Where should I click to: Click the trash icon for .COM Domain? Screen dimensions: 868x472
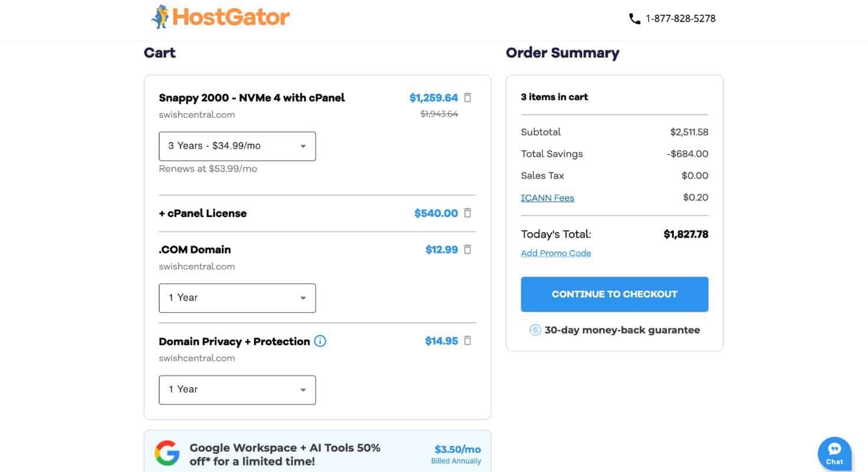(467, 249)
